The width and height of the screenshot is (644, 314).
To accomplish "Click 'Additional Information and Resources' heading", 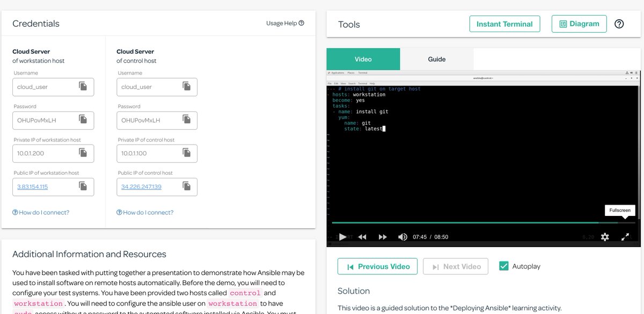I will click(x=89, y=254).
